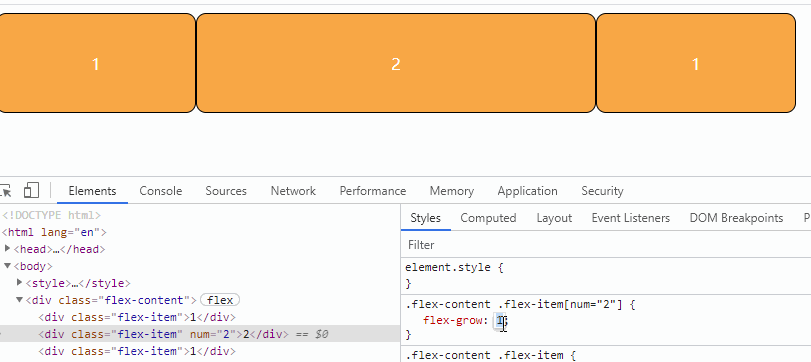Switch to the Computed sidebar tab
This screenshot has width=811, height=362.
click(488, 218)
